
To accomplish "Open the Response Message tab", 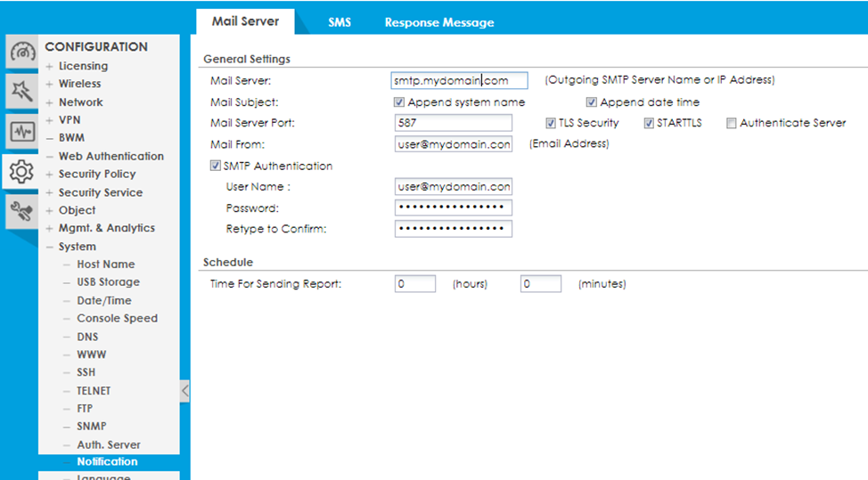I will (438, 22).
